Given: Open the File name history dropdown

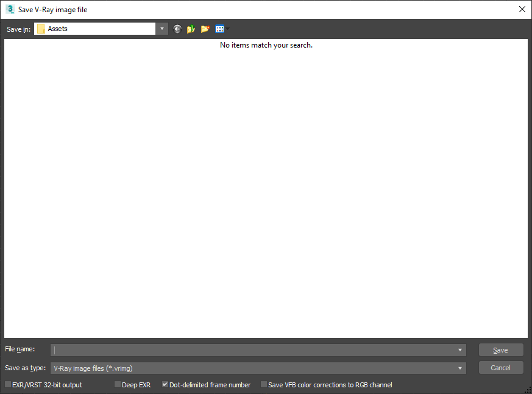Looking at the screenshot, I should tap(459, 349).
